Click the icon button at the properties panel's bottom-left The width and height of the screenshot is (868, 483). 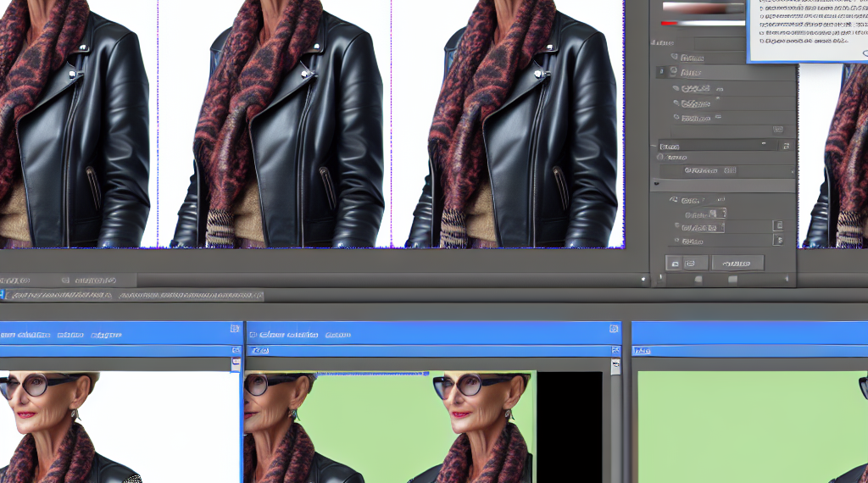click(673, 264)
